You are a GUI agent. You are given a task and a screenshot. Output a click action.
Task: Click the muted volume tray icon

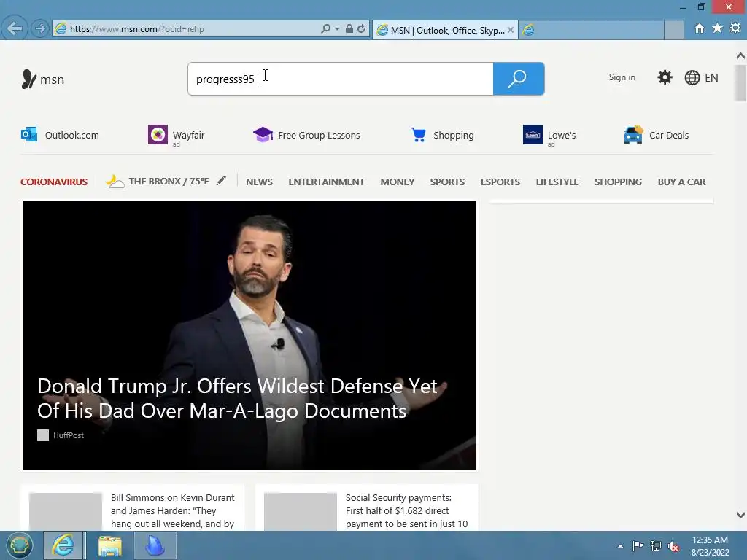[x=673, y=546]
